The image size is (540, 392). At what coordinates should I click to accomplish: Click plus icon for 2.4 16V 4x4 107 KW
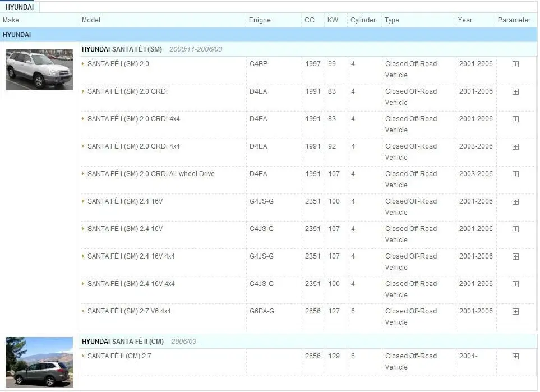[515, 257]
